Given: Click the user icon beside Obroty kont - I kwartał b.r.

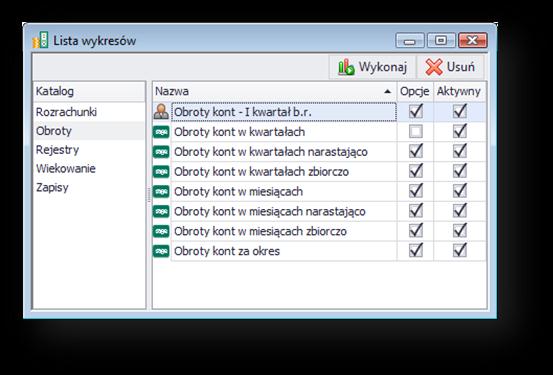Looking at the screenshot, I should coord(161,111).
